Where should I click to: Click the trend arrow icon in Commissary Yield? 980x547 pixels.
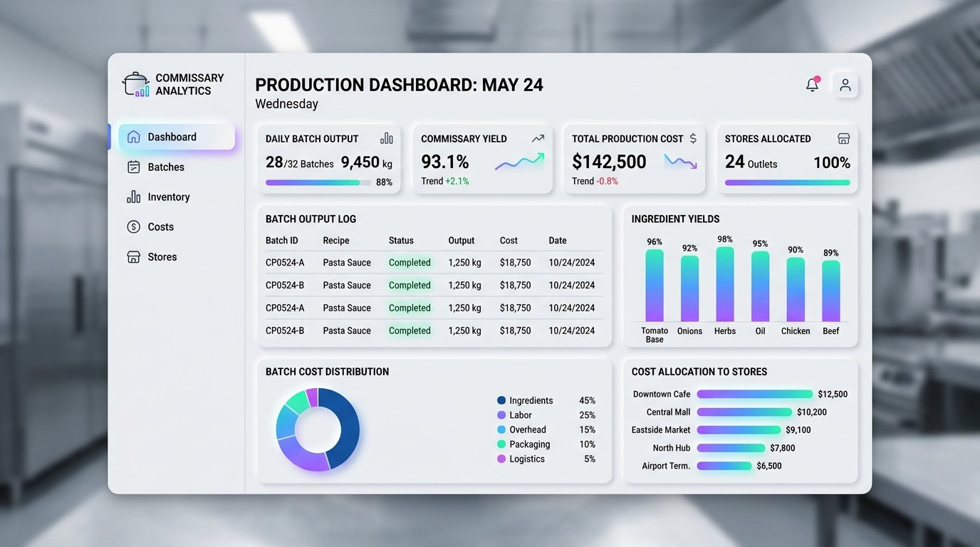(x=538, y=138)
